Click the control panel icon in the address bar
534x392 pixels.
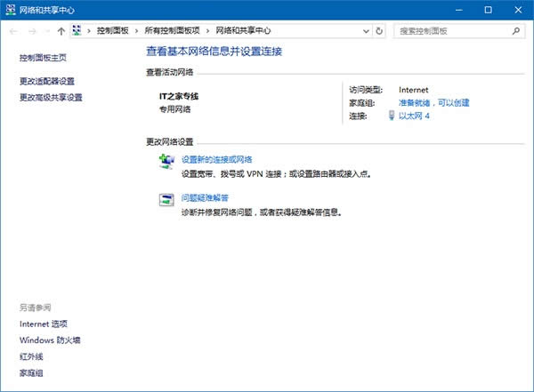(x=77, y=30)
